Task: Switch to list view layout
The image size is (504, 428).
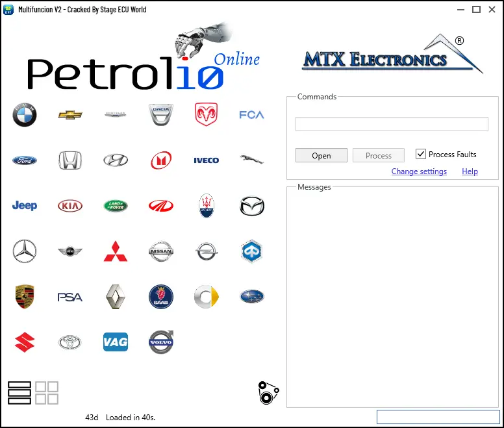Action: (x=19, y=393)
